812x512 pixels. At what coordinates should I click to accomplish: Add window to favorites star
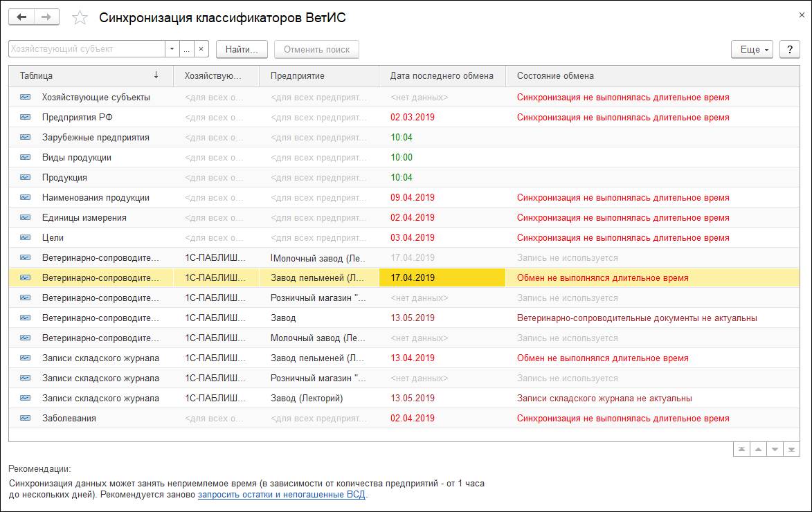(x=80, y=18)
